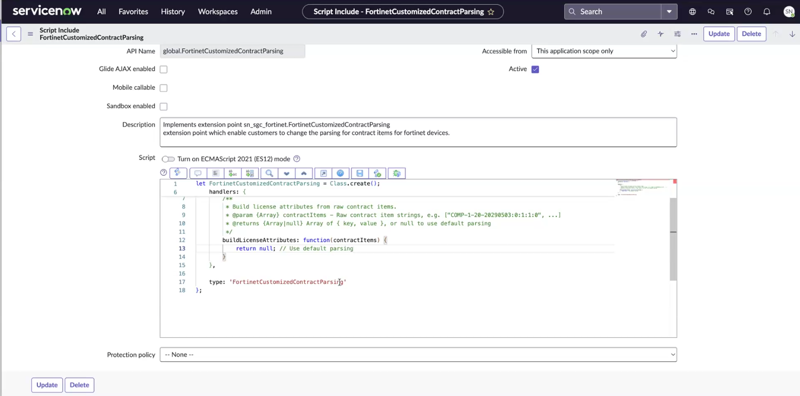The image size is (800, 396).
Task: Turn on ECMAScript 2021 (ES12) mode toggle
Action: 168,159
